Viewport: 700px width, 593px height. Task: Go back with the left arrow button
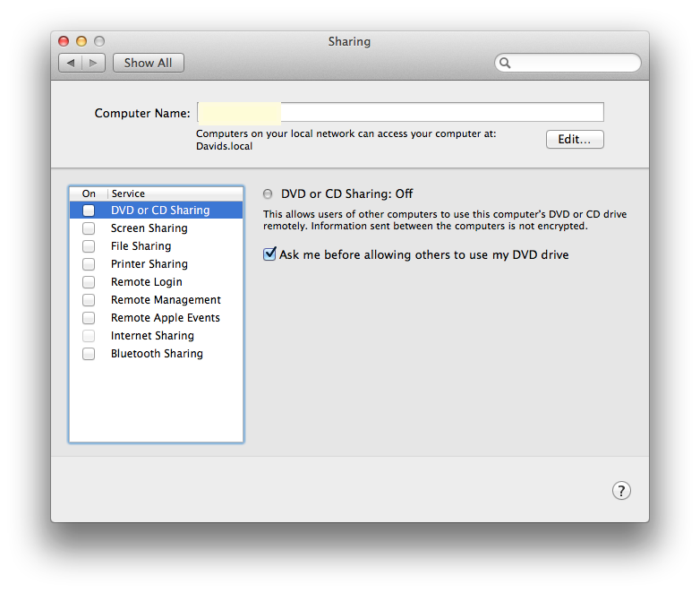click(71, 63)
